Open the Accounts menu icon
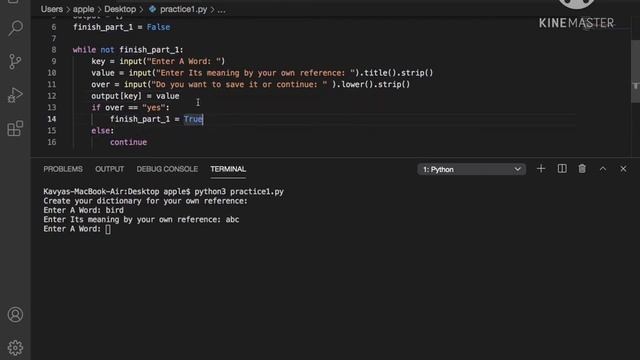The height and width of the screenshot is (360, 640). tap(16, 315)
